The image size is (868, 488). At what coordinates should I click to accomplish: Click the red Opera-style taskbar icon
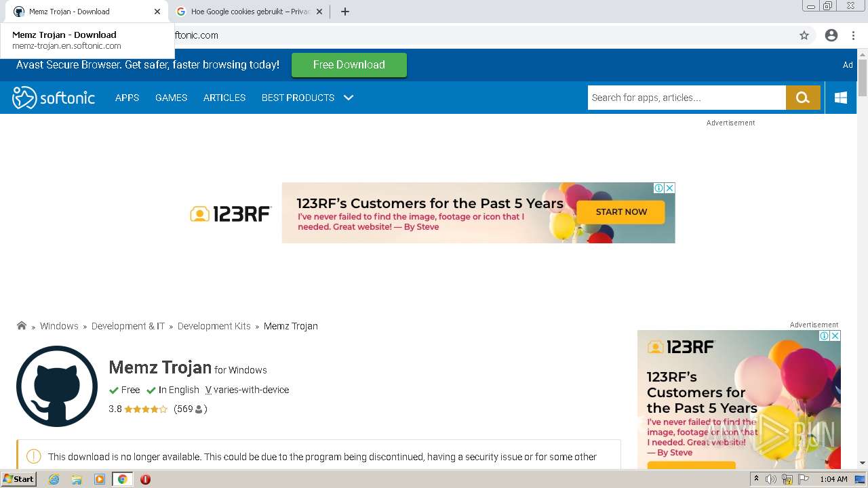(x=145, y=479)
